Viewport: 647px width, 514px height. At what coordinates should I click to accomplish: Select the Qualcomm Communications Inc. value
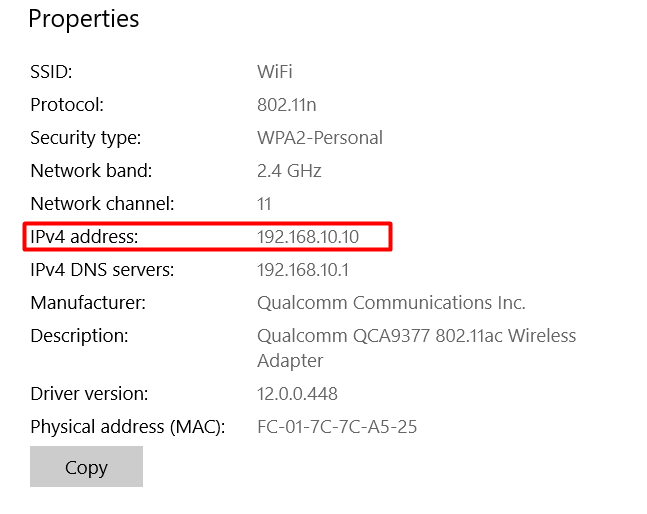391,302
